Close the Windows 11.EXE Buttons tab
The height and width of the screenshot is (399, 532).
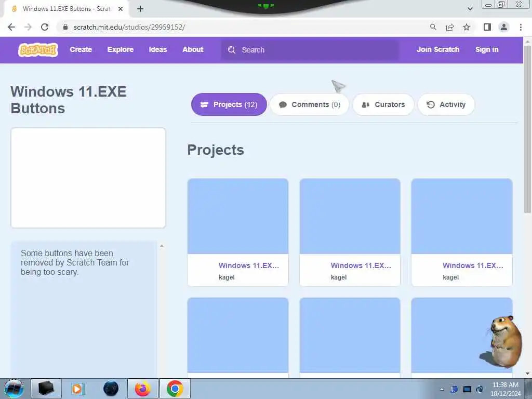coord(121,9)
